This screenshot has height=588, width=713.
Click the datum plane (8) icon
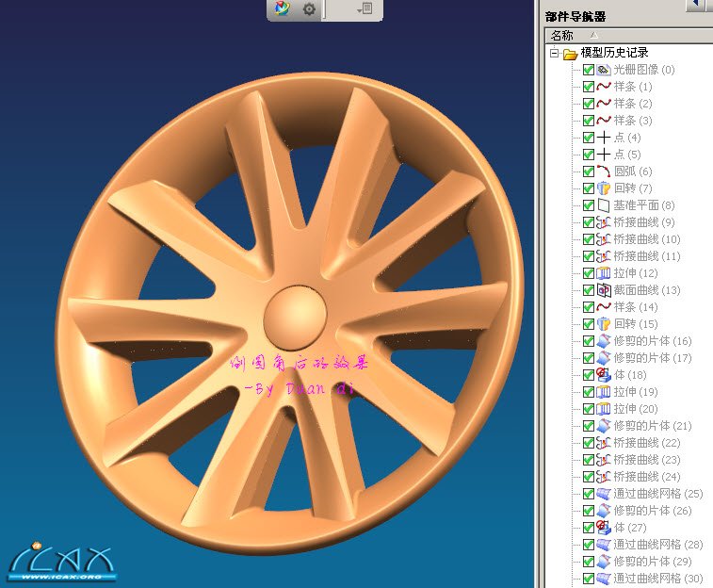click(604, 205)
